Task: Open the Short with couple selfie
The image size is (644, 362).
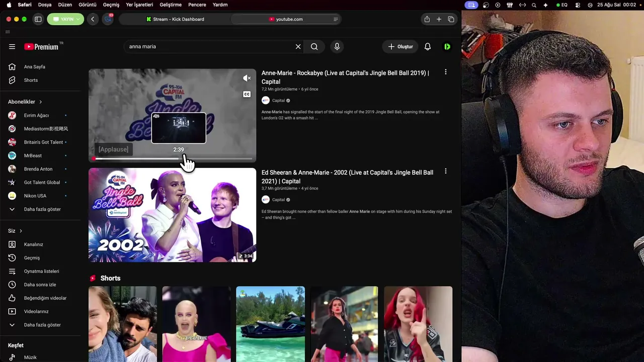Action: tap(123, 324)
